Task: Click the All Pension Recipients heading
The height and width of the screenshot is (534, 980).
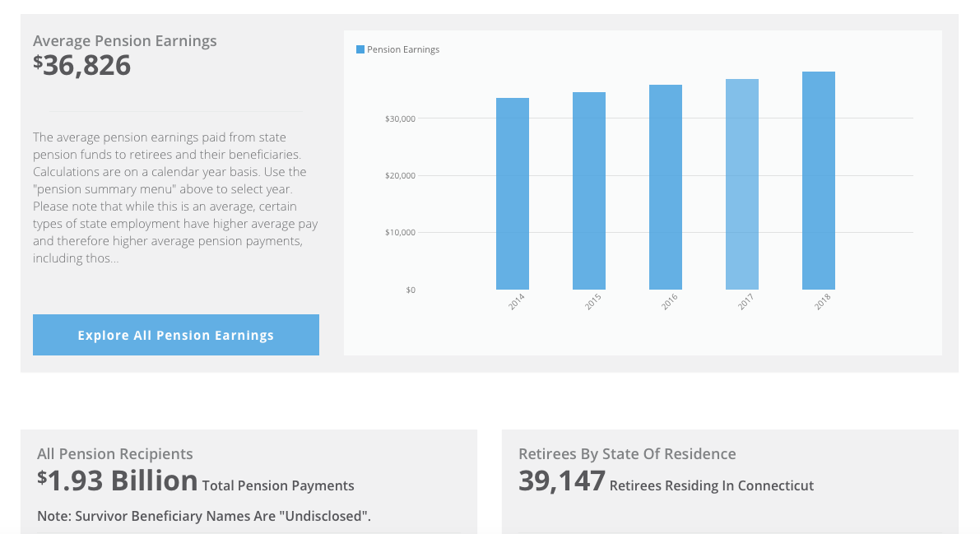Action: (114, 453)
